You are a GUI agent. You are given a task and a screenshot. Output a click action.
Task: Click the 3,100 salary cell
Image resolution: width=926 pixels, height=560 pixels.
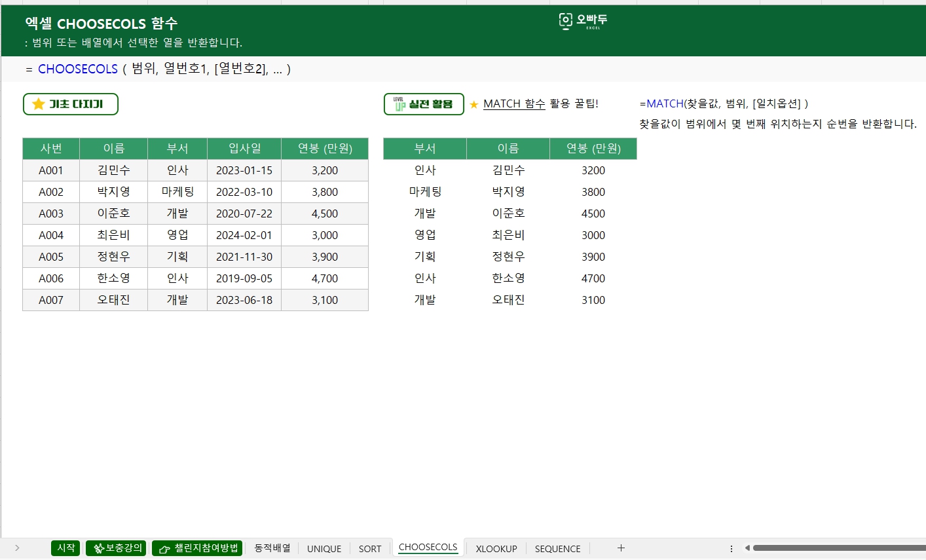coord(325,300)
